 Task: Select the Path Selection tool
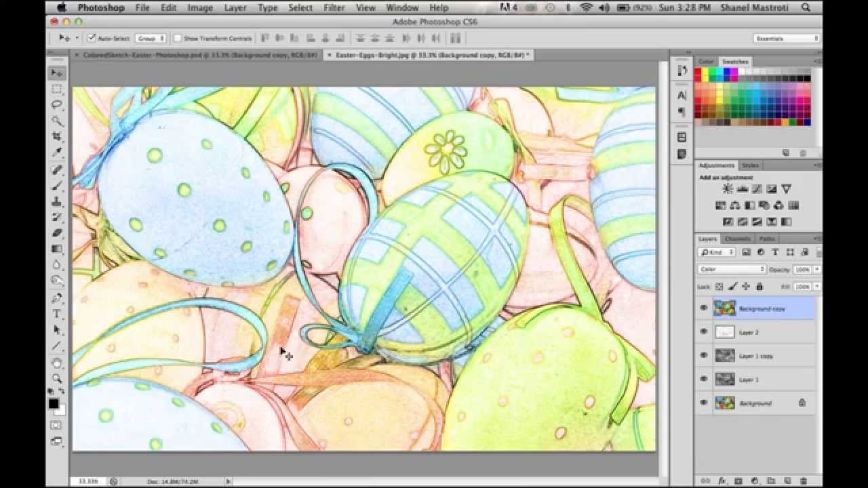coord(57,329)
